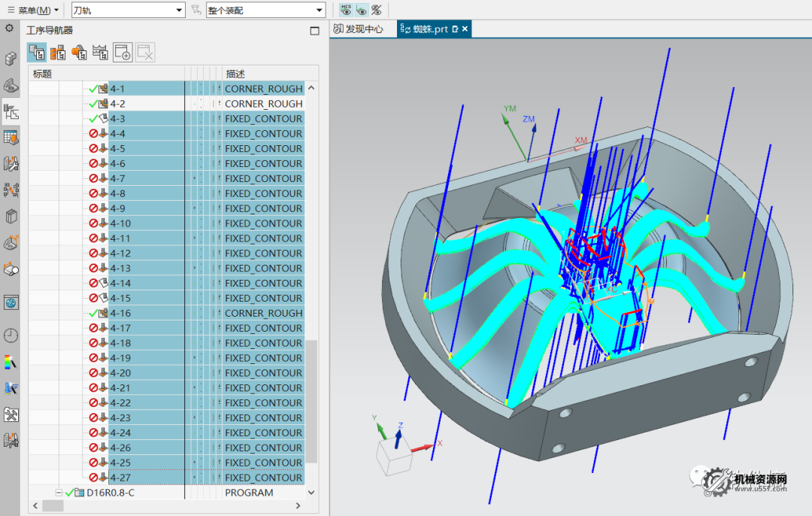Click the settings gear atop left sidebar

click(x=10, y=29)
